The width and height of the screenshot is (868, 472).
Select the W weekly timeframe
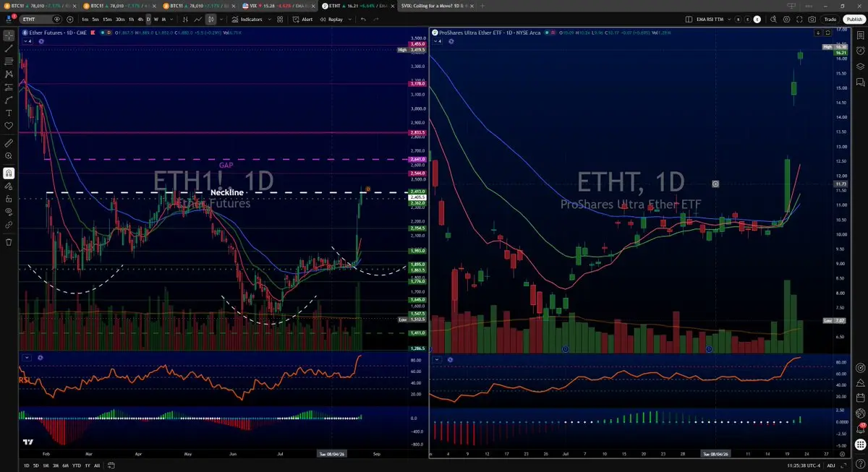156,19
